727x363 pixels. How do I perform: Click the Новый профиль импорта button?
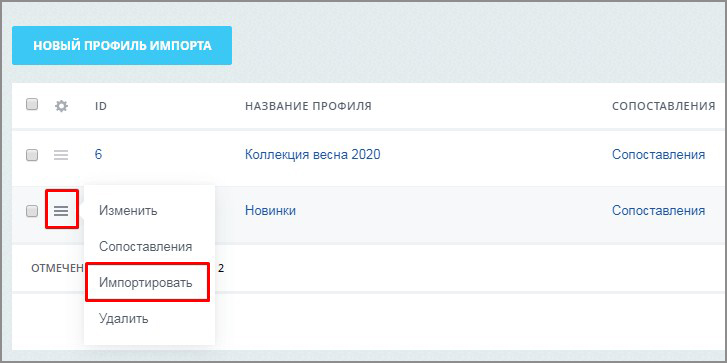click(122, 45)
